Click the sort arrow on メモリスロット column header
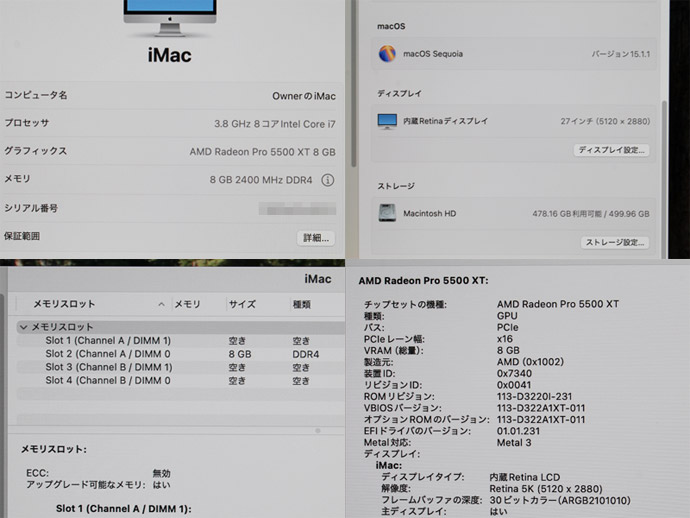Screen dimensions: 690x518 (x=161, y=304)
